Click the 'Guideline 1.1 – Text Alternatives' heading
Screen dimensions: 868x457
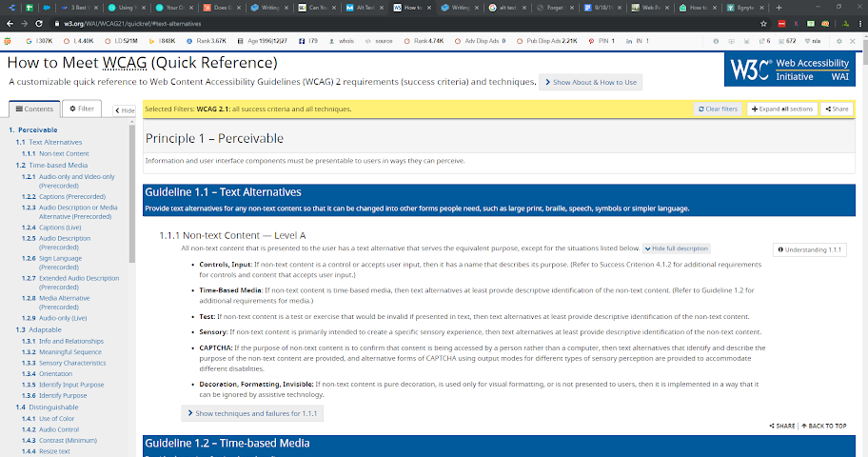[x=223, y=192]
